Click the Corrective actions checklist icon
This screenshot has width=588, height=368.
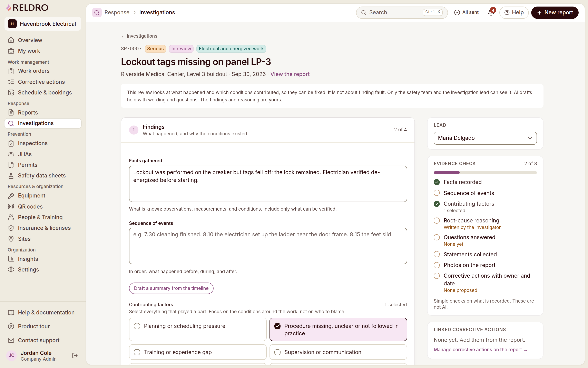(11, 82)
